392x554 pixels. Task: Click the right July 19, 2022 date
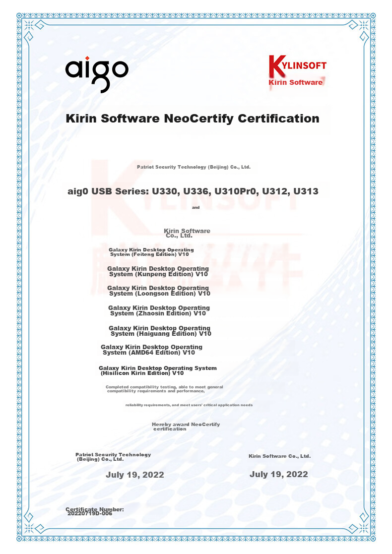[x=279, y=475]
